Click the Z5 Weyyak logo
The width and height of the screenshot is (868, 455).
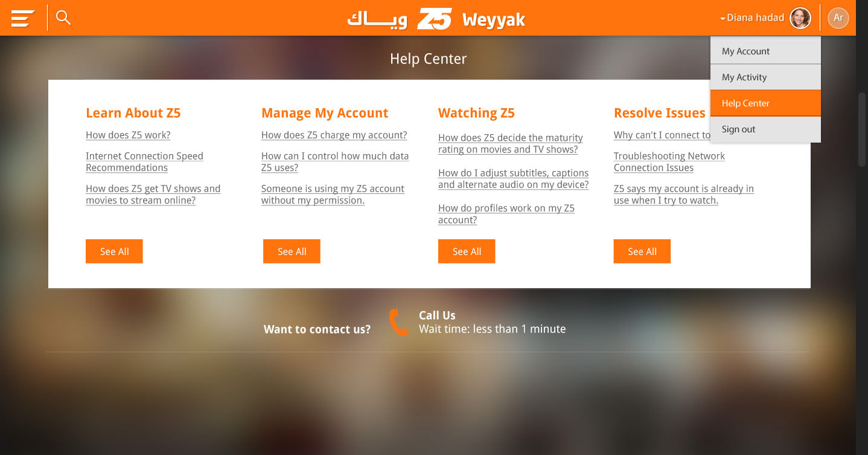[436, 19]
